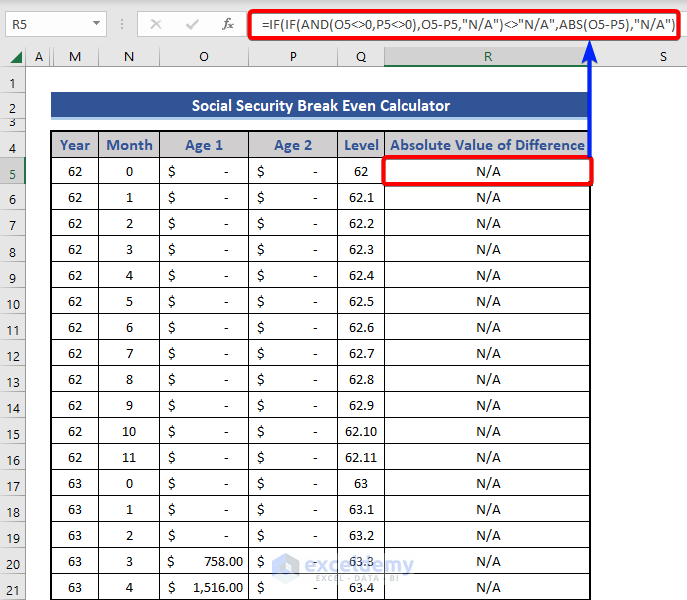Select cell R5 showing N/A
Viewport: 687px width, 600px height.
click(488, 171)
